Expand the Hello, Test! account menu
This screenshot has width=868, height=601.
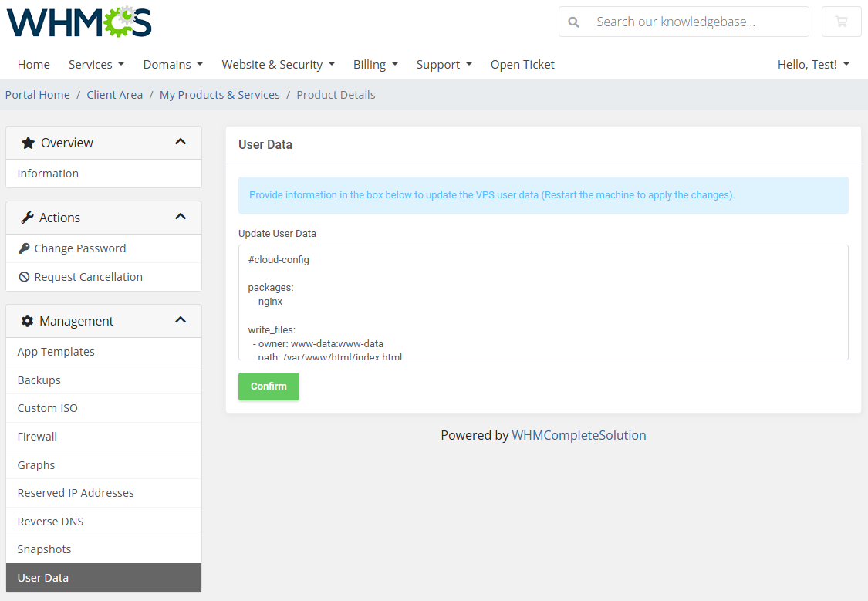812,65
